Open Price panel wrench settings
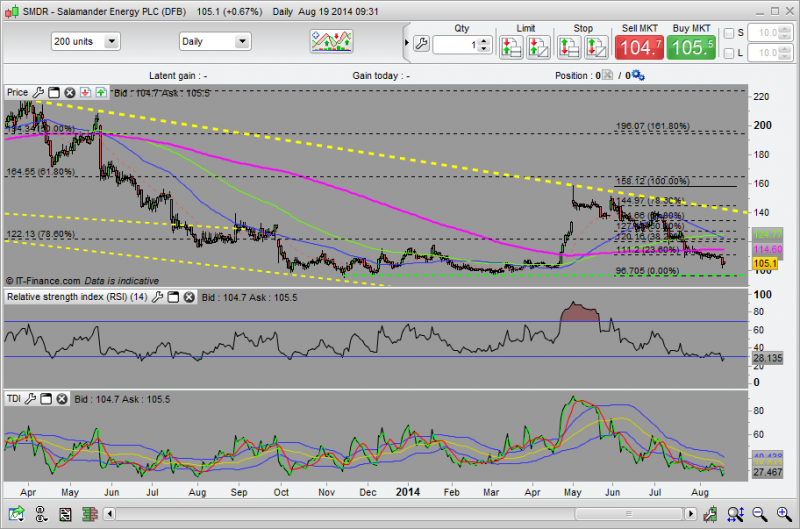Screen dimensions: 800x529 (x=37, y=92)
